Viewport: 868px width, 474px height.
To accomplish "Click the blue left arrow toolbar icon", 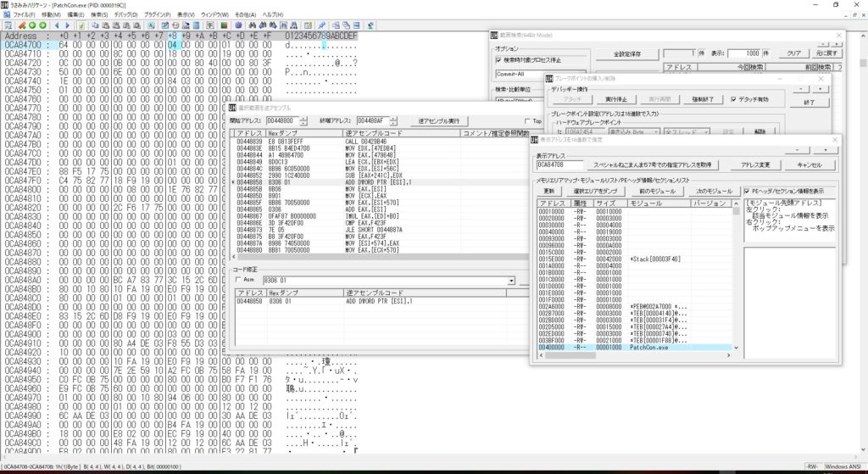I will 57,25.
